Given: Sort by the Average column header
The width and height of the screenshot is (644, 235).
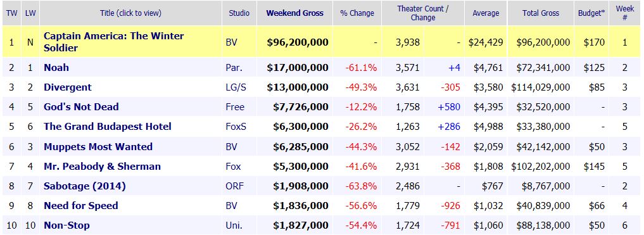Looking at the screenshot, I should point(486,13).
